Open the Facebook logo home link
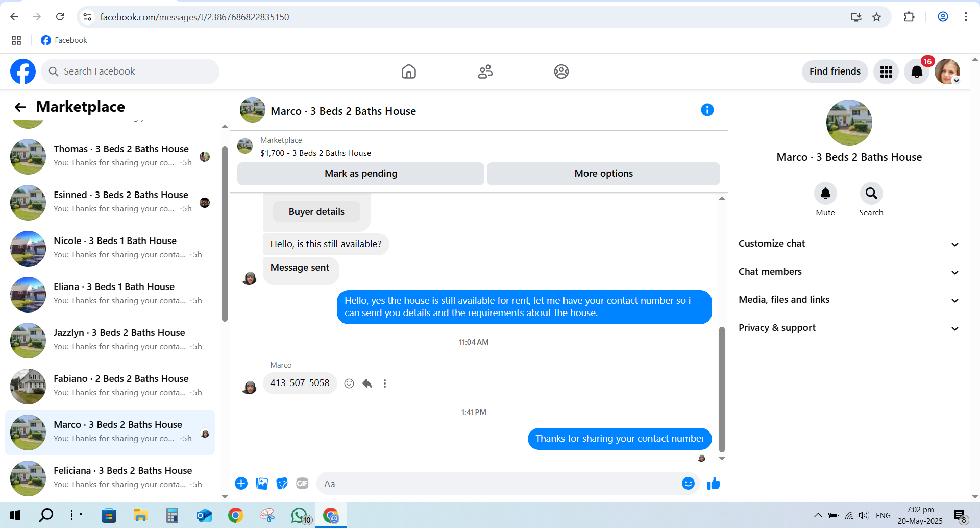This screenshot has width=980, height=528. pyautogui.click(x=23, y=71)
